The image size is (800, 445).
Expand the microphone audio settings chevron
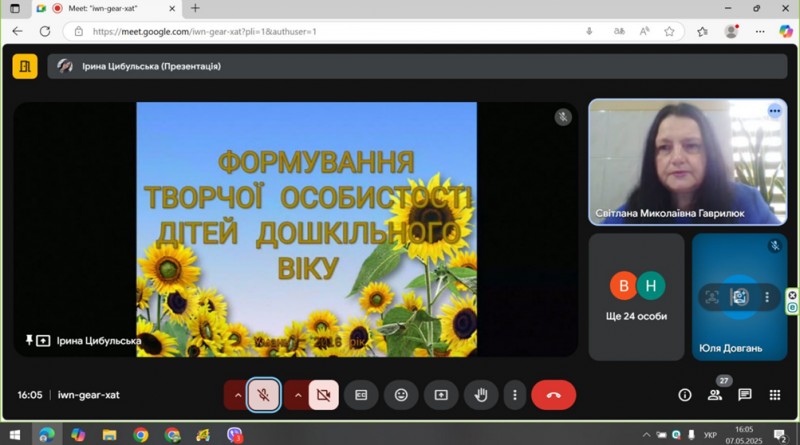[237, 395]
